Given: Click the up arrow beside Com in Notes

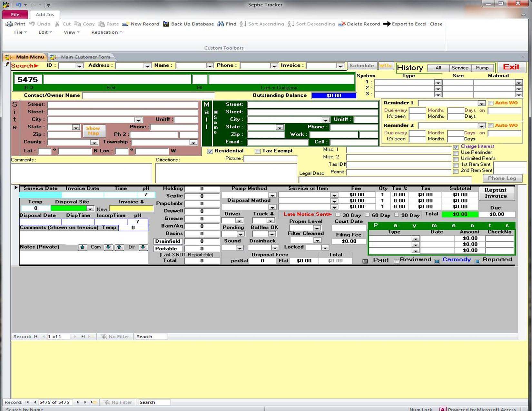Looking at the screenshot, I should point(83,247).
